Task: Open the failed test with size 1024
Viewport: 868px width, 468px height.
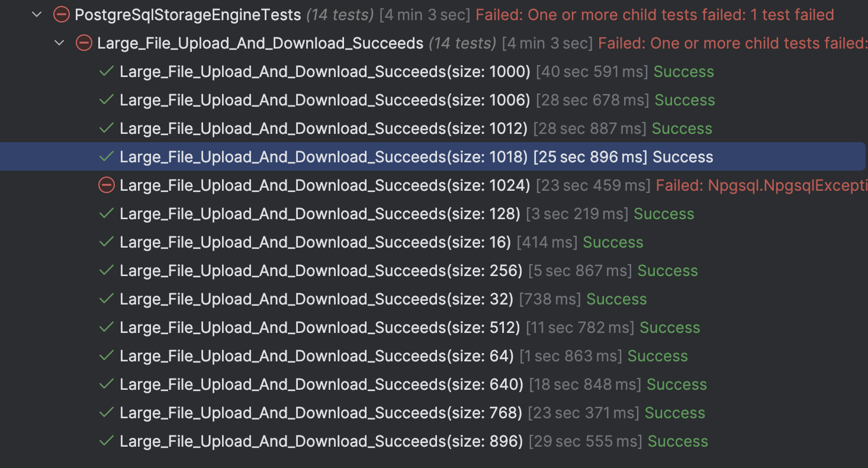Action: (324, 185)
